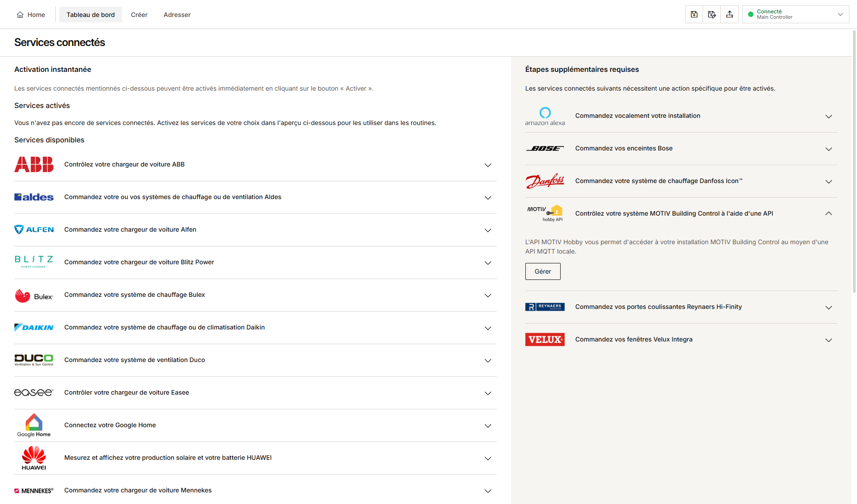Click the save (floppy disk) icon
Viewport: 857px width, 504px height.
tap(694, 14)
